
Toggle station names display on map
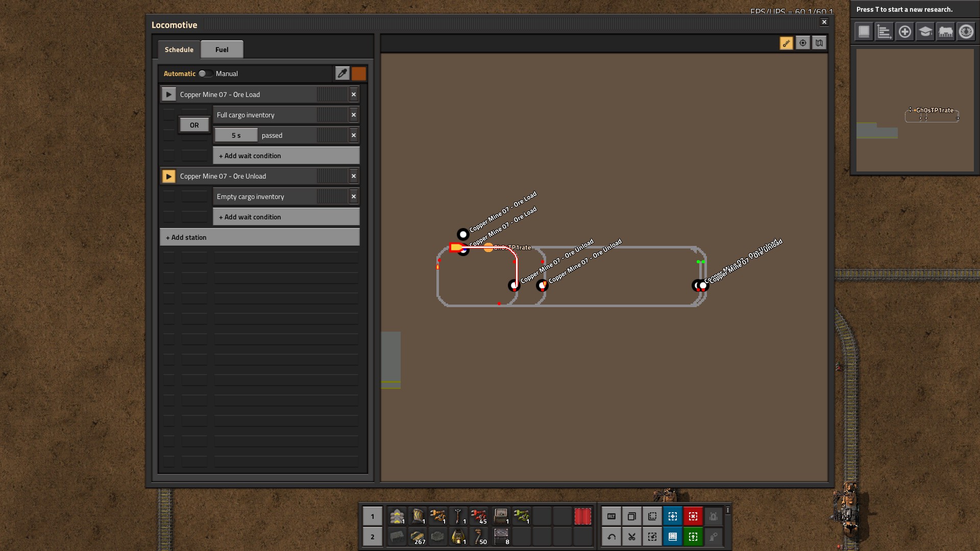pos(787,43)
